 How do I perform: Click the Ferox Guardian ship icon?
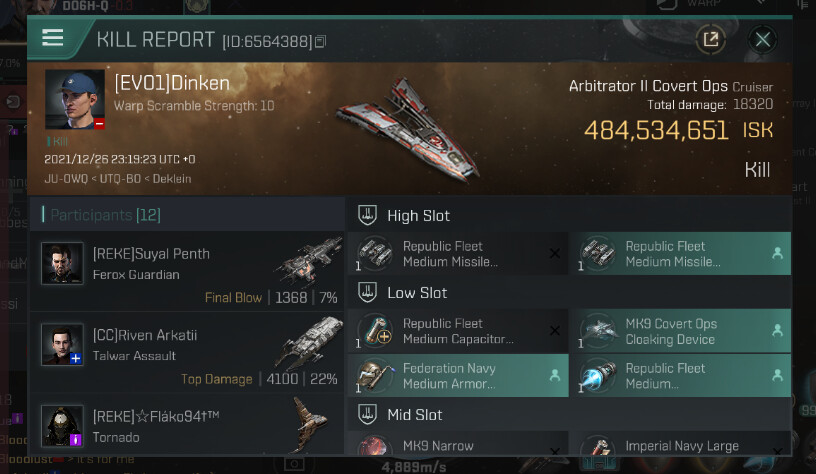coord(308,260)
